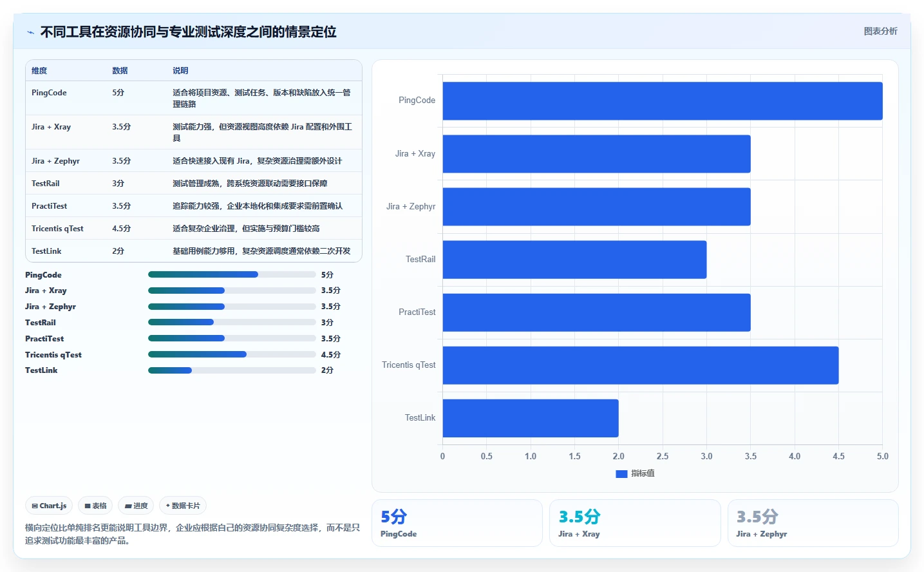Click the Chart.js tag chip

pyautogui.click(x=49, y=506)
